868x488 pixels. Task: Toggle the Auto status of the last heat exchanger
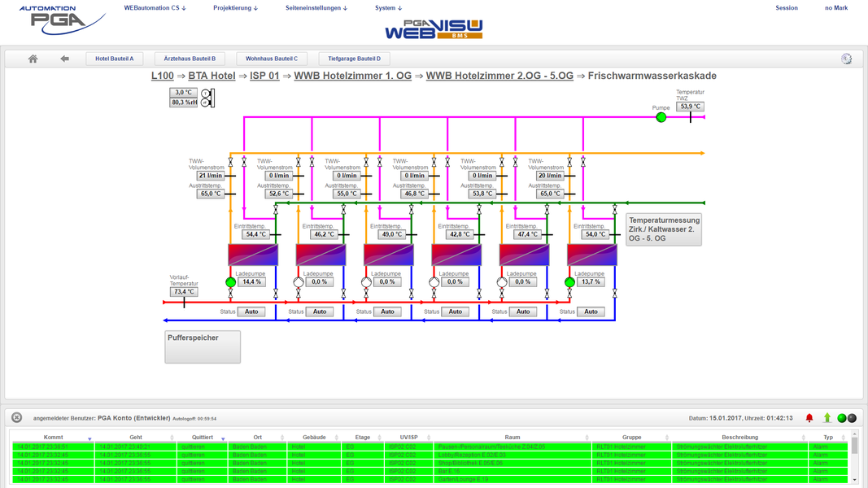(x=591, y=312)
